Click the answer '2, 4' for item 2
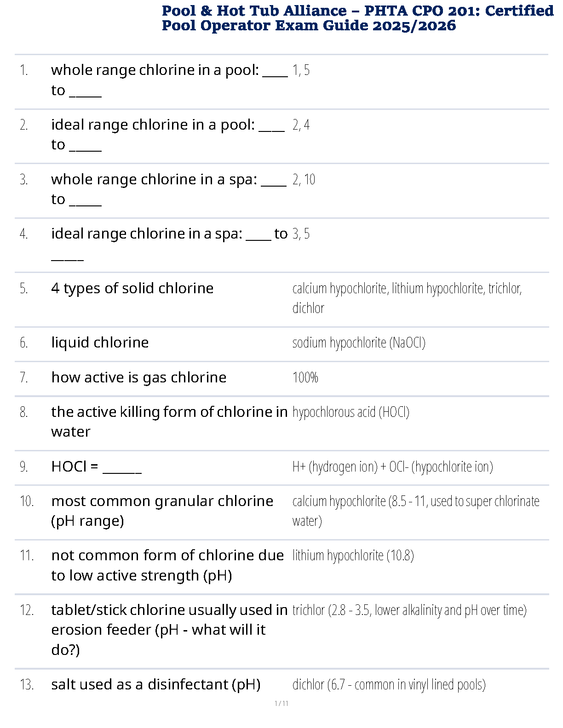 tap(301, 125)
